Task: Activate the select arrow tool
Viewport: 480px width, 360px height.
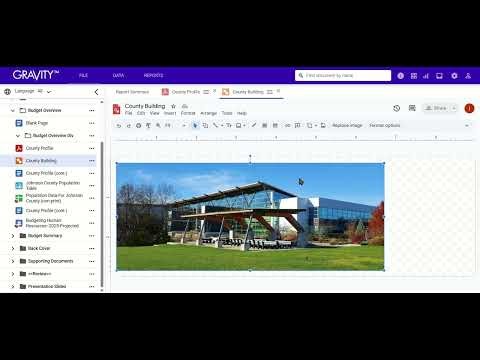Action: (x=195, y=126)
